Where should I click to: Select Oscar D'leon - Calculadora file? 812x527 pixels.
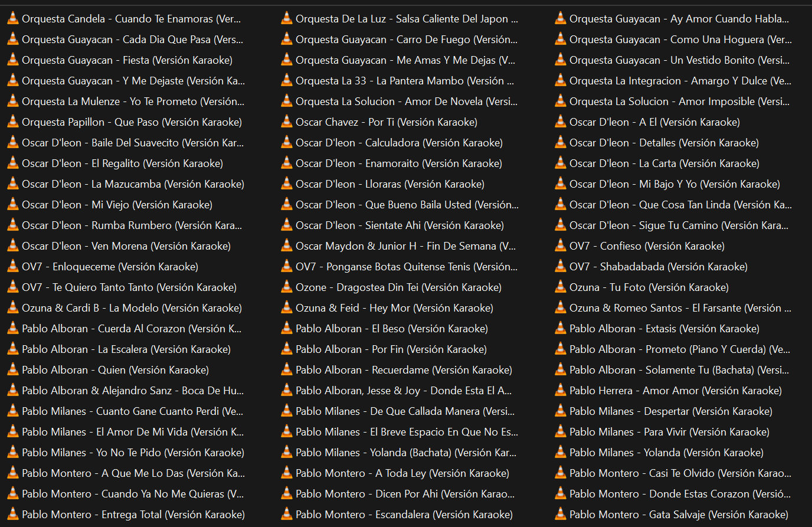click(399, 143)
